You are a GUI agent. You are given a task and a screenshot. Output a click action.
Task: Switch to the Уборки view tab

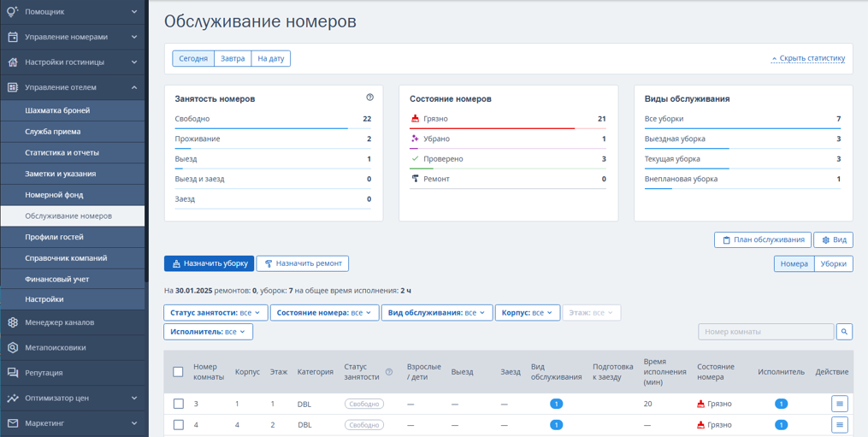point(834,264)
